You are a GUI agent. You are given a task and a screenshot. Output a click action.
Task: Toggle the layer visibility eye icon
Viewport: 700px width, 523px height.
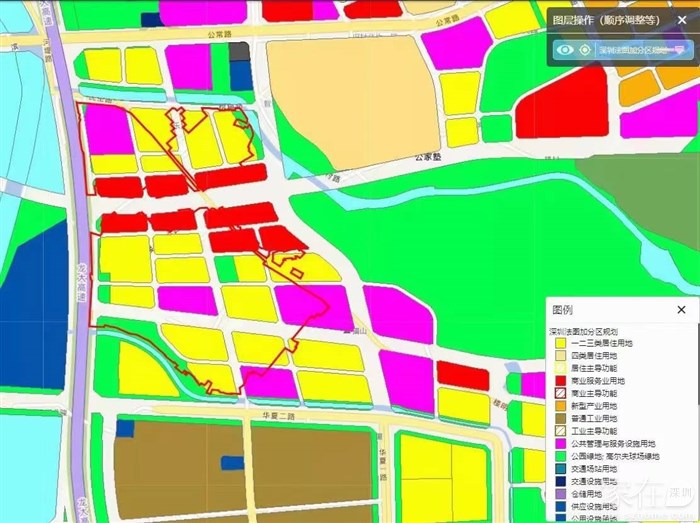(565, 49)
